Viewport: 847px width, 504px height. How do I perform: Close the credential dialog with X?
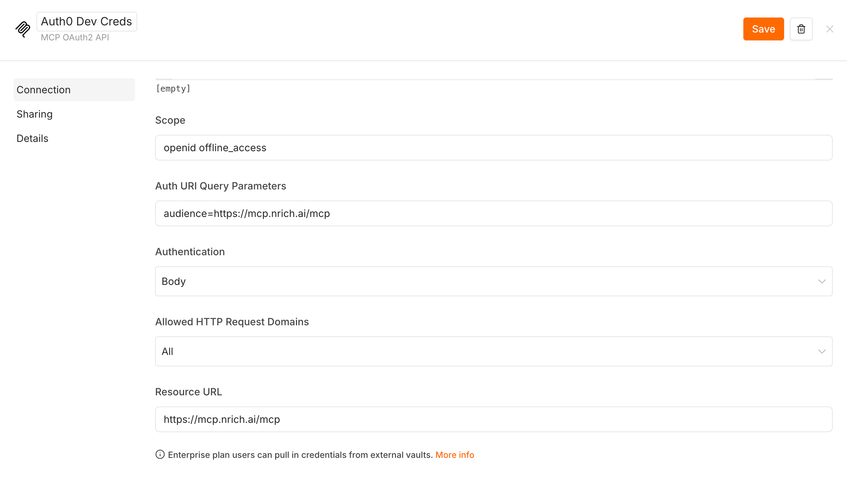tap(829, 29)
